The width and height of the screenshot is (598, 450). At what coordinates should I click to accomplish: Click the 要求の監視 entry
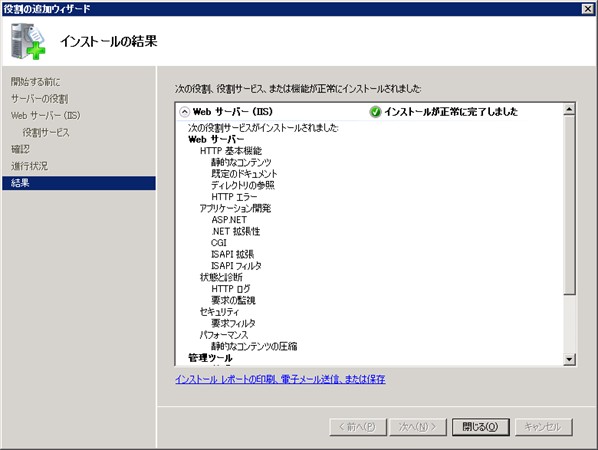tap(233, 300)
